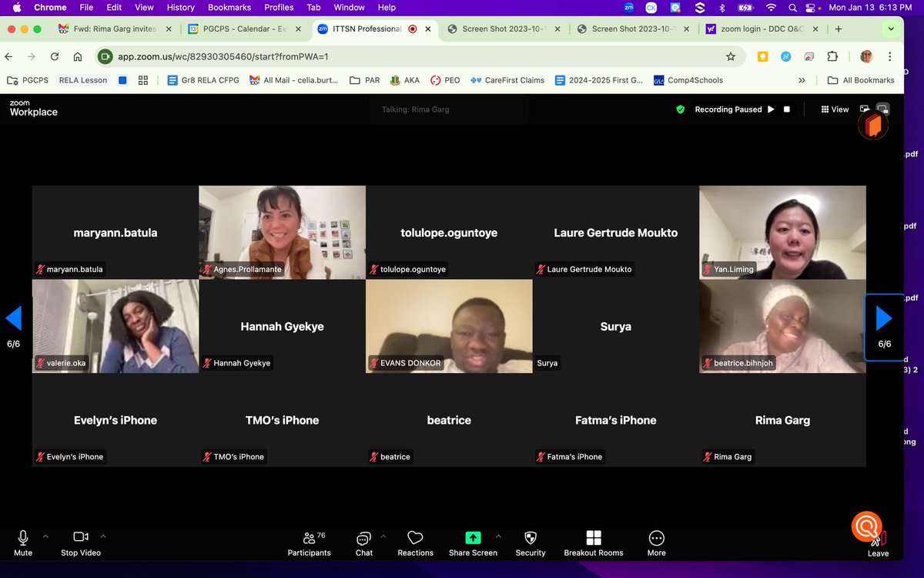Open the Zoom Chat panel
The image size is (924, 578).
364,543
